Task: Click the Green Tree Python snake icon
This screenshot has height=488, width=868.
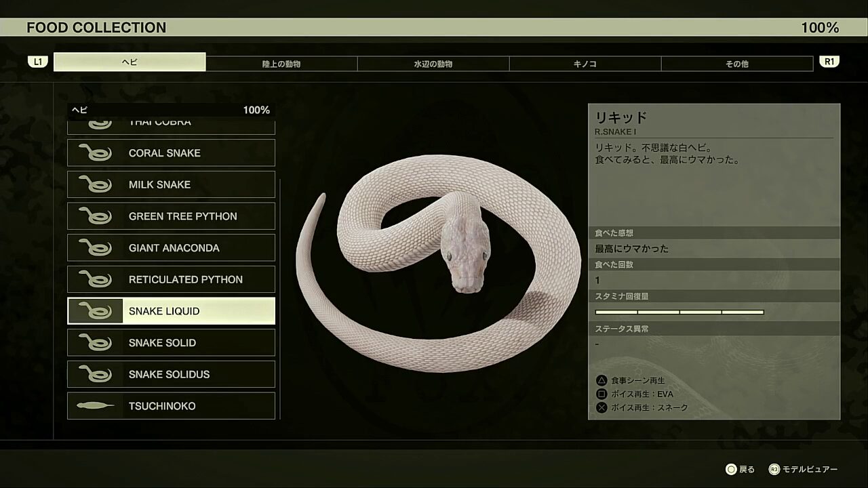Action: pyautogui.click(x=96, y=216)
